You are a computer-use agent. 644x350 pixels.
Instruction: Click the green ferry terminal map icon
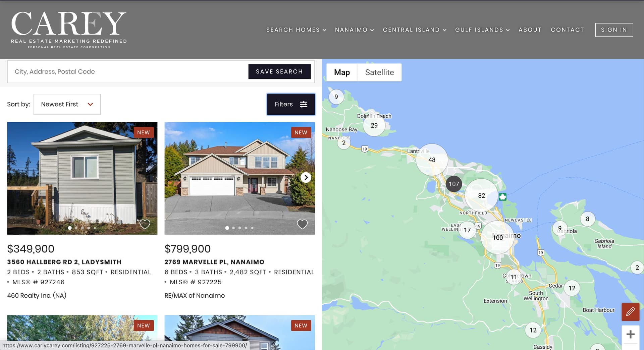(502, 197)
